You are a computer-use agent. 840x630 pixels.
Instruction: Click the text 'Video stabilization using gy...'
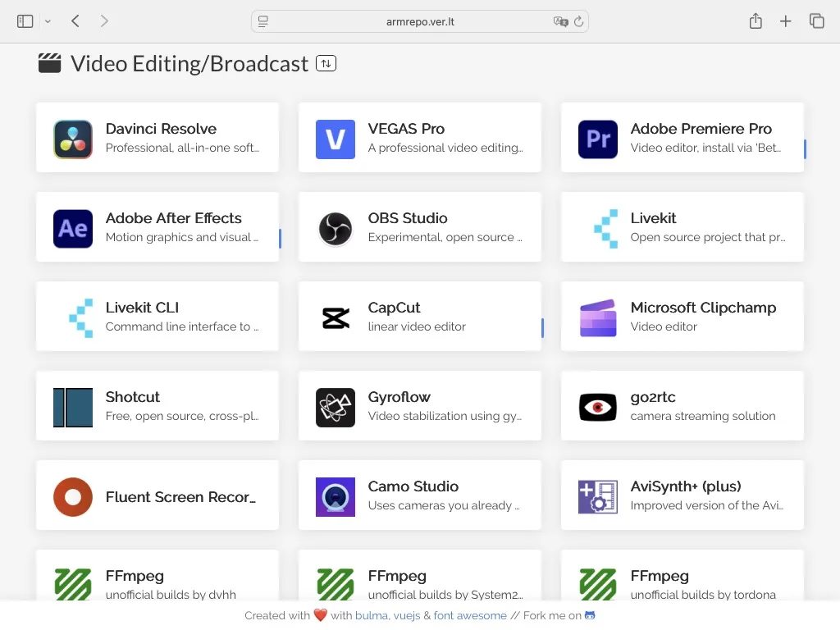[x=445, y=416]
